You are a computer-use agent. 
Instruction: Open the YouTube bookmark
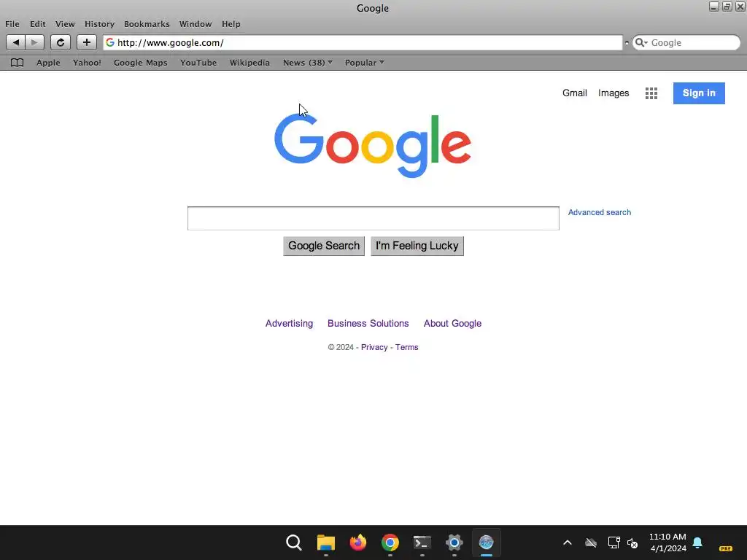click(x=198, y=63)
